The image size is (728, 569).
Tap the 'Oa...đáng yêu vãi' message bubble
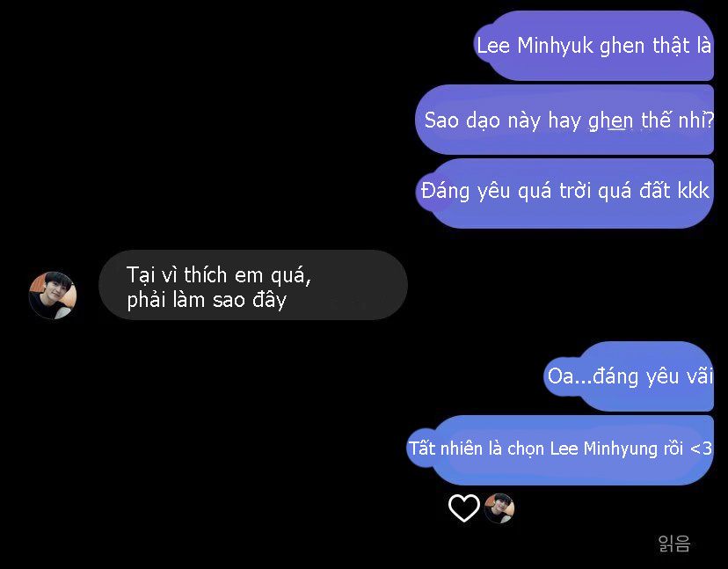pyautogui.click(x=628, y=376)
